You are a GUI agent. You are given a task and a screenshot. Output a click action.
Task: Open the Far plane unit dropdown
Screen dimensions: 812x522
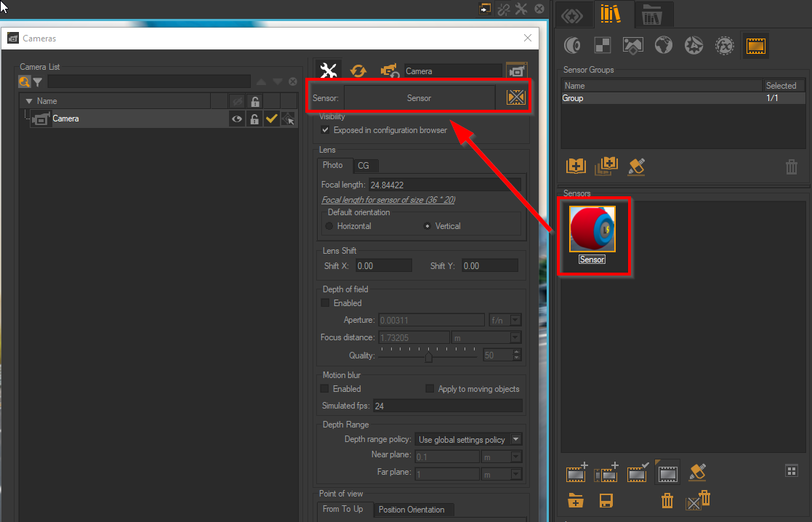tap(502, 474)
